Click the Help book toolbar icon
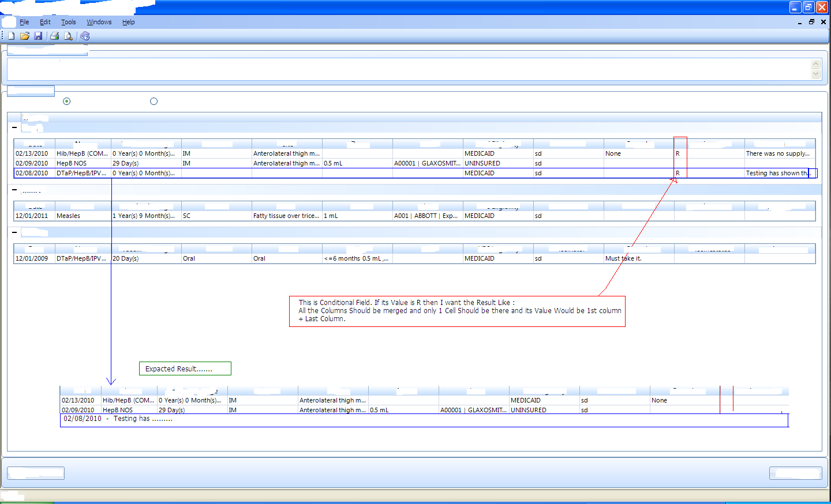This screenshot has width=831, height=504. 85,36
